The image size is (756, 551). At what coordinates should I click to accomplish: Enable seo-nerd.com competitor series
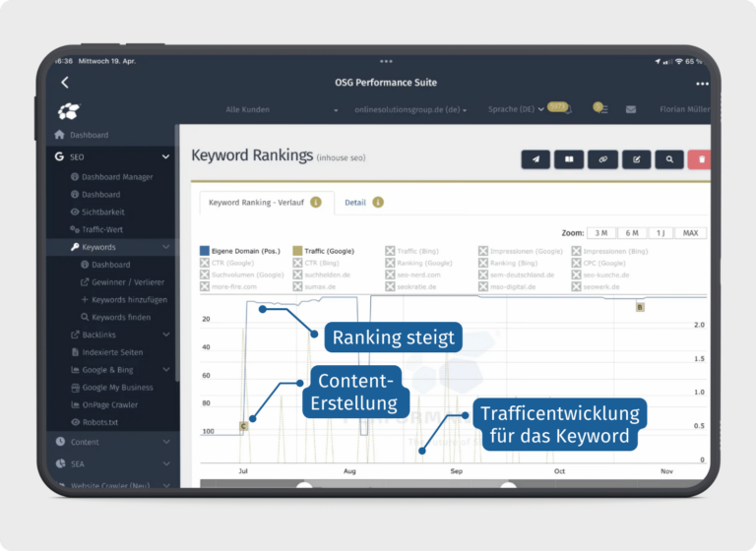(x=413, y=275)
